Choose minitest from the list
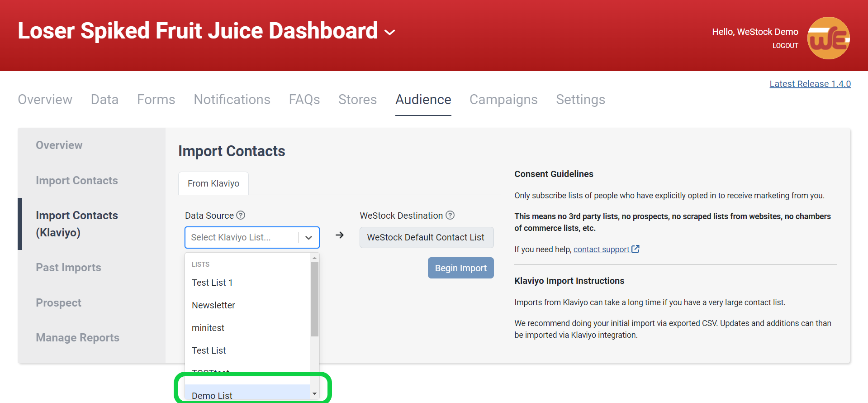Image resolution: width=868 pixels, height=403 pixels. click(247, 328)
